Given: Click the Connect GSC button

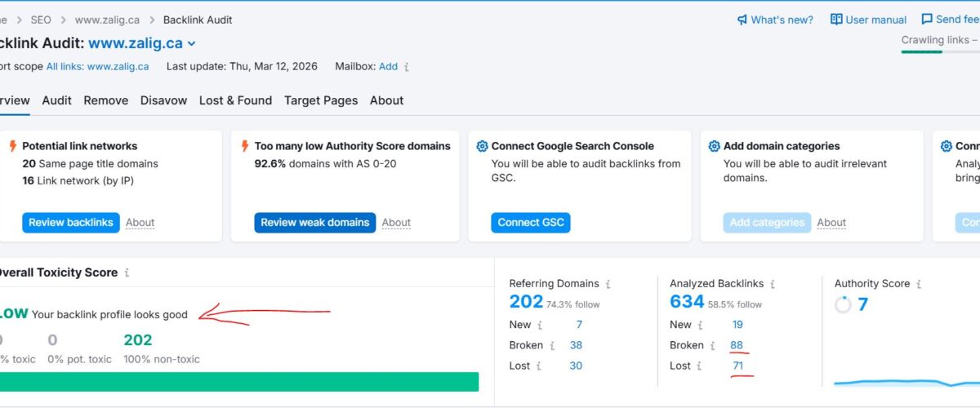Looking at the screenshot, I should 530,223.
